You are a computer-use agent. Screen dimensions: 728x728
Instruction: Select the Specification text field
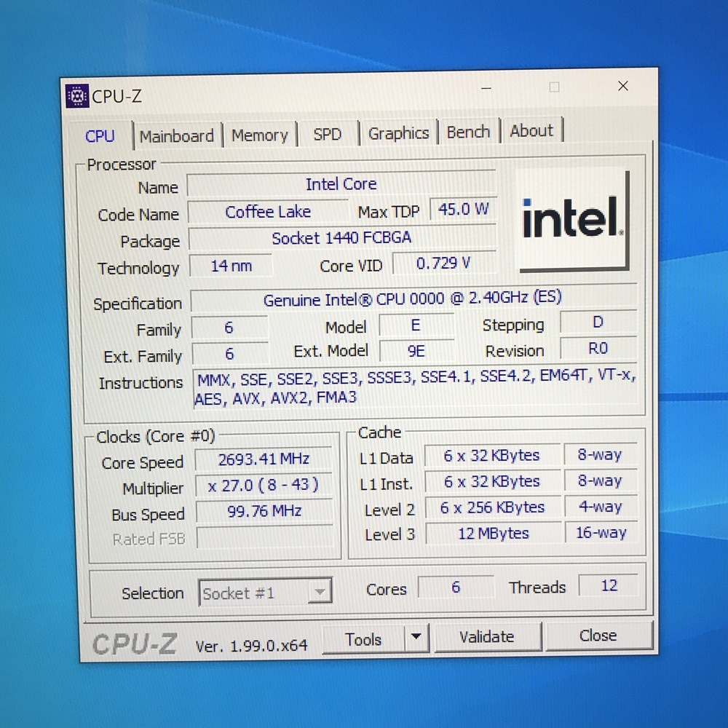415,300
